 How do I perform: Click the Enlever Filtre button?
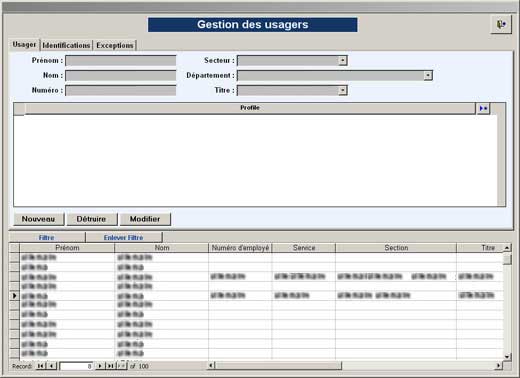pyautogui.click(x=123, y=237)
